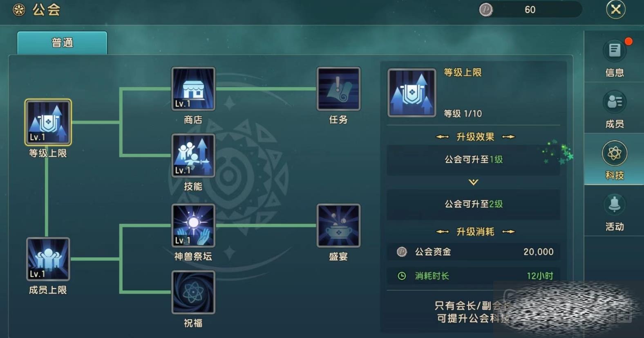Open the 盛宴 feast tech node
The height and width of the screenshot is (338, 644).
[338, 225]
